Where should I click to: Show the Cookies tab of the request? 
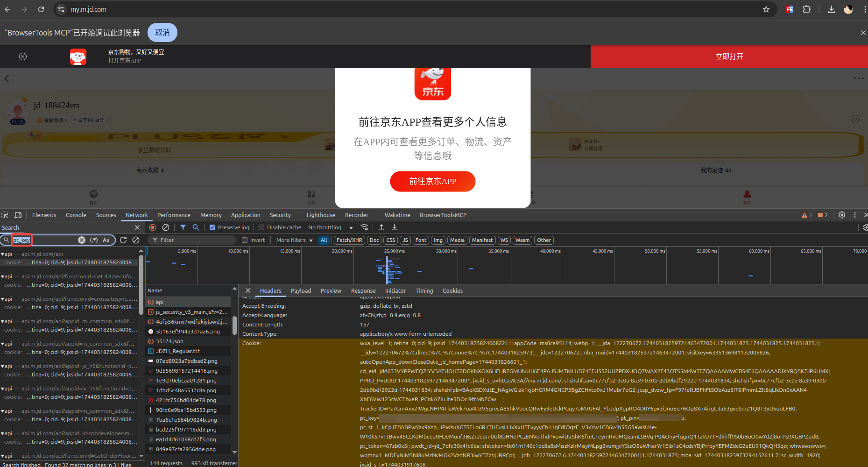click(x=452, y=290)
